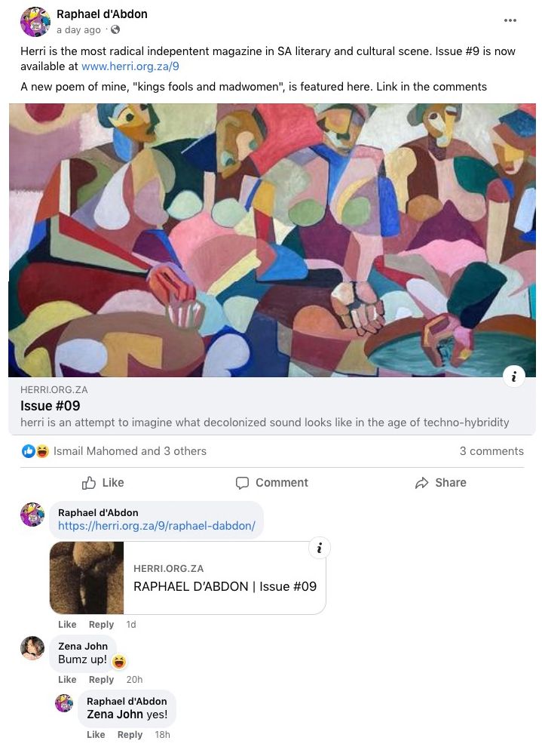Open the RAPHAEL D'ABDON | Issue #09 preview thumbnail
Image resolution: width=542 pixels, height=756 pixels.
coord(87,578)
